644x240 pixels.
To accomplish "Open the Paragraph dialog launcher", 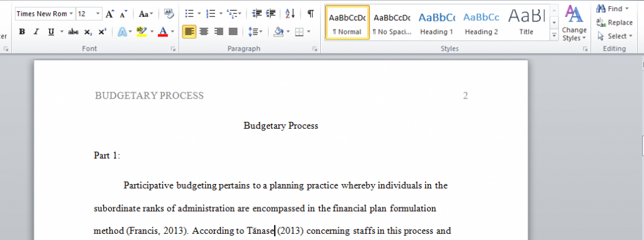I will coord(315,49).
